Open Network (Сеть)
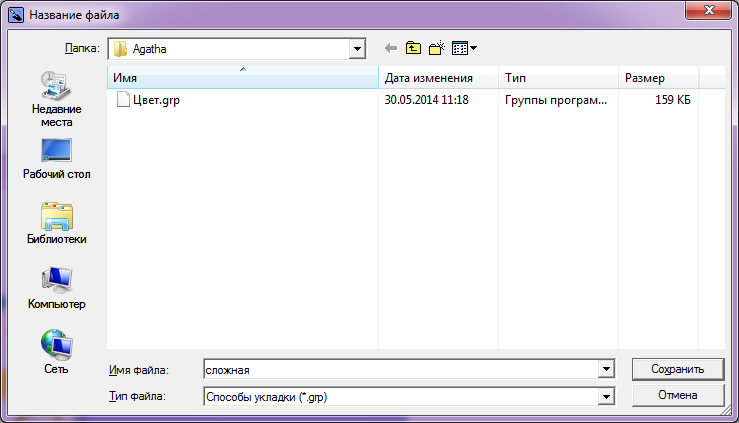This screenshot has width=739, height=423. [57, 352]
